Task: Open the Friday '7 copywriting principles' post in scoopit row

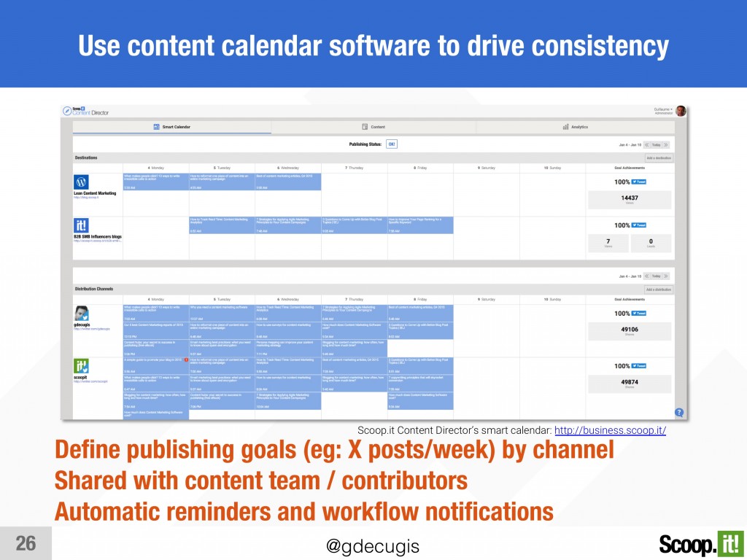Action: click(x=420, y=384)
